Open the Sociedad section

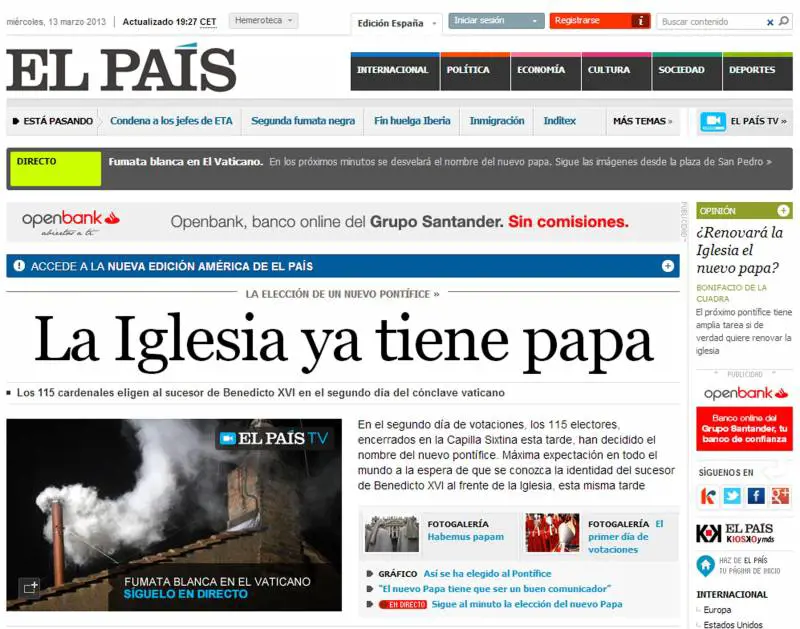[x=687, y=71]
